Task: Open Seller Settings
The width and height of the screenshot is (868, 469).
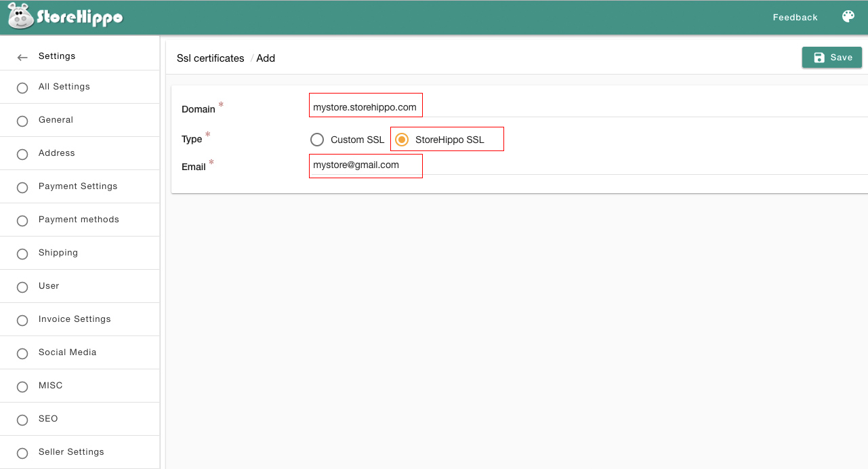Action: [x=80, y=452]
